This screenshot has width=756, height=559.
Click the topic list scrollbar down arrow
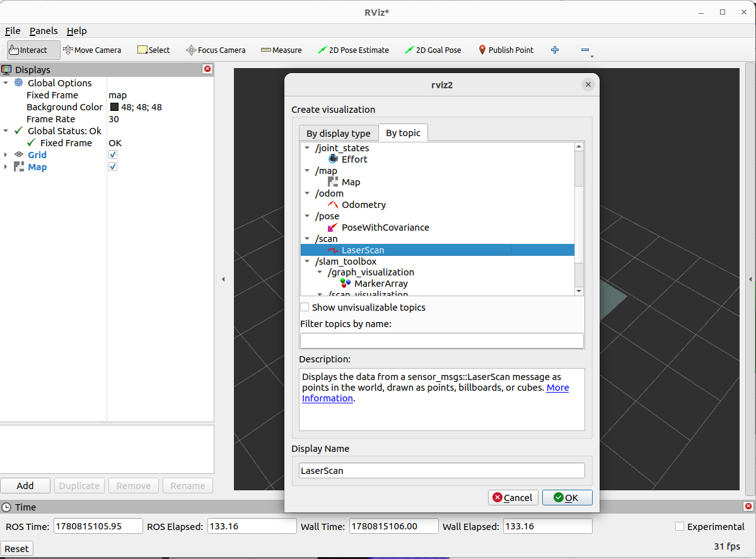coord(579,291)
